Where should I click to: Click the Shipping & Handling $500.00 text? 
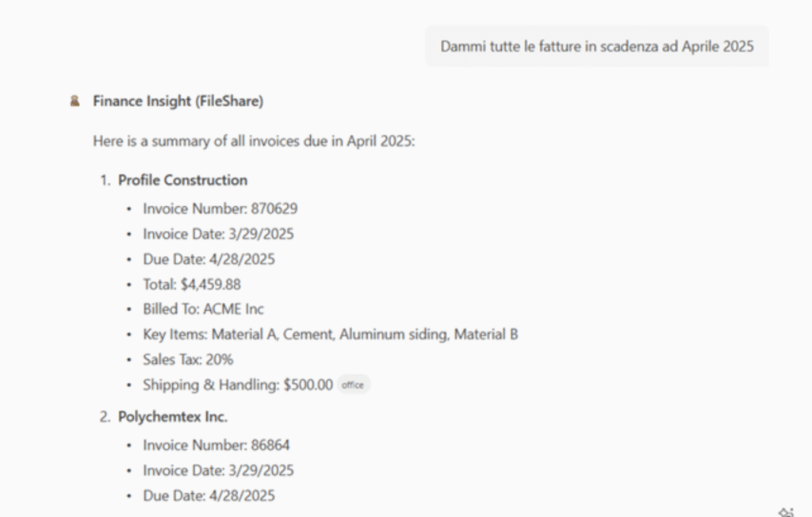(x=238, y=385)
